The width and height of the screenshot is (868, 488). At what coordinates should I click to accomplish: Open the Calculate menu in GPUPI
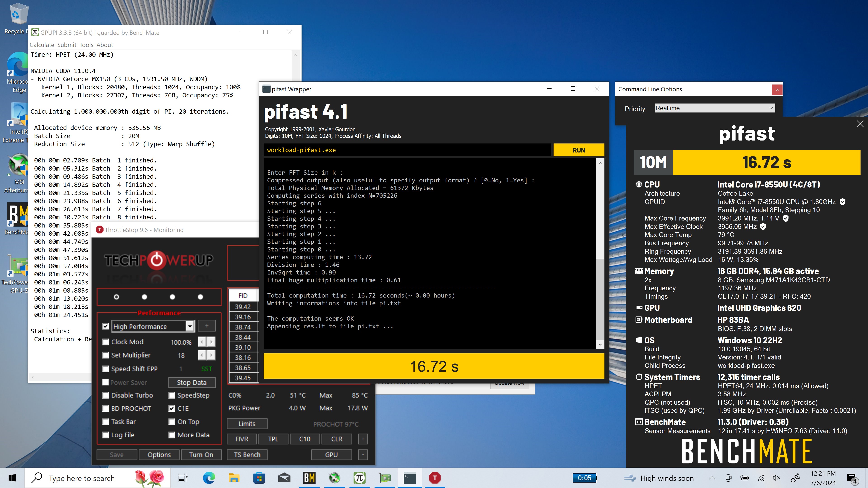coord(42,45)
